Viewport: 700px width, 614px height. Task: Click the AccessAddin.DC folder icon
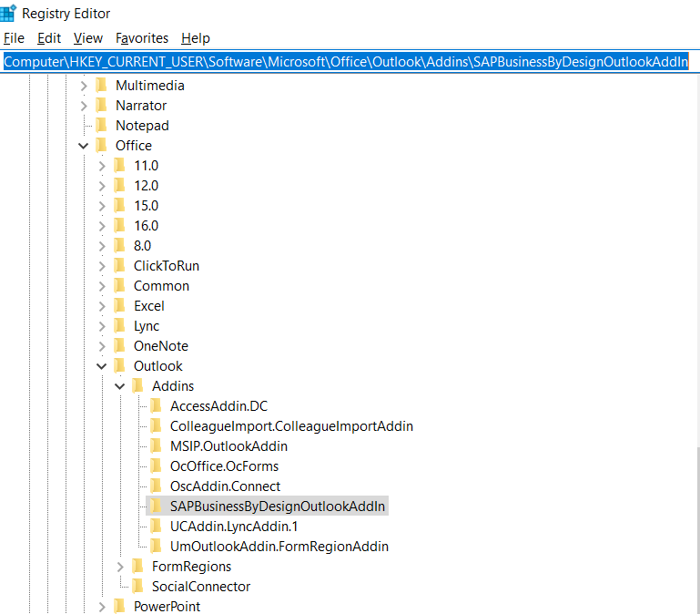(156, 406)
